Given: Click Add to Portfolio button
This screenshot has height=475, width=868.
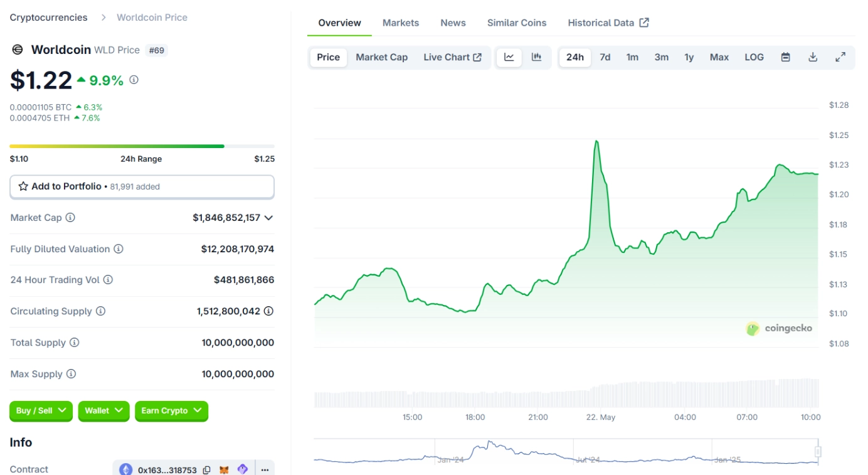Looking at the screenshot, I should tap(142, 186).
